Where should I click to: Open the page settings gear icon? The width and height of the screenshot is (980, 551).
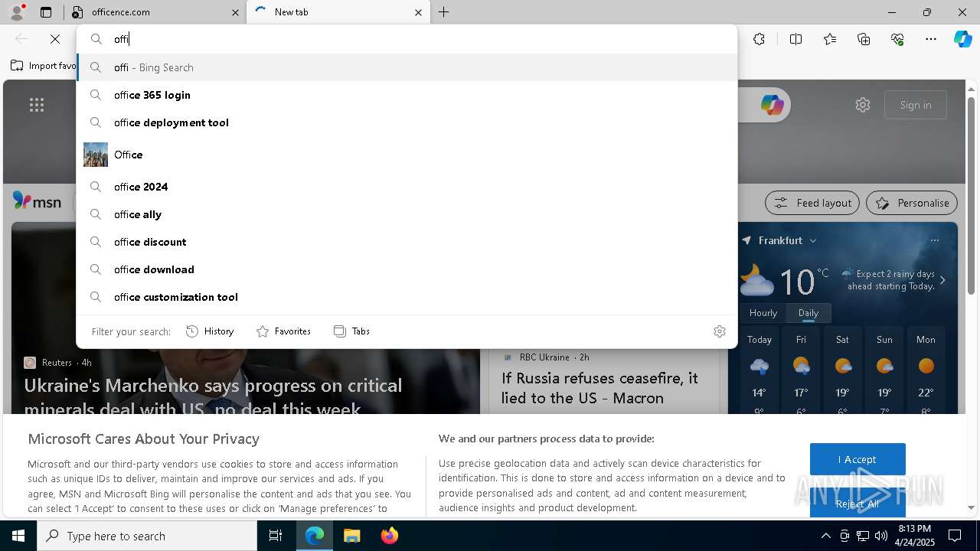tap(863, 105)
